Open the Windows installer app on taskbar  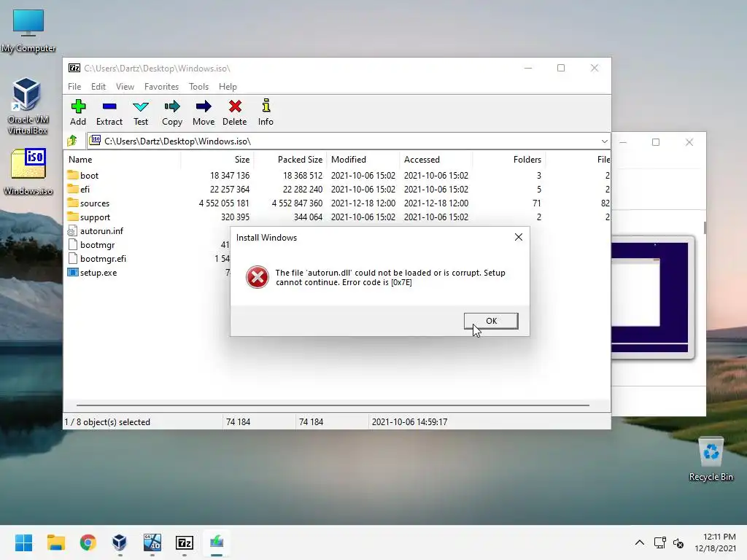(x=152, y=542)
